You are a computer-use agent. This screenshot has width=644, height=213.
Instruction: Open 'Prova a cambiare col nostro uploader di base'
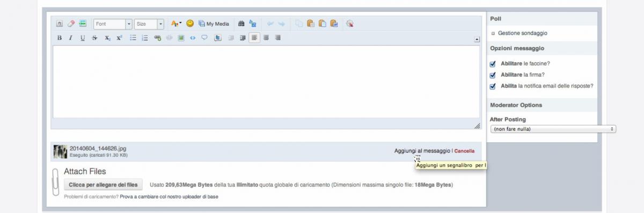point(169,197)
